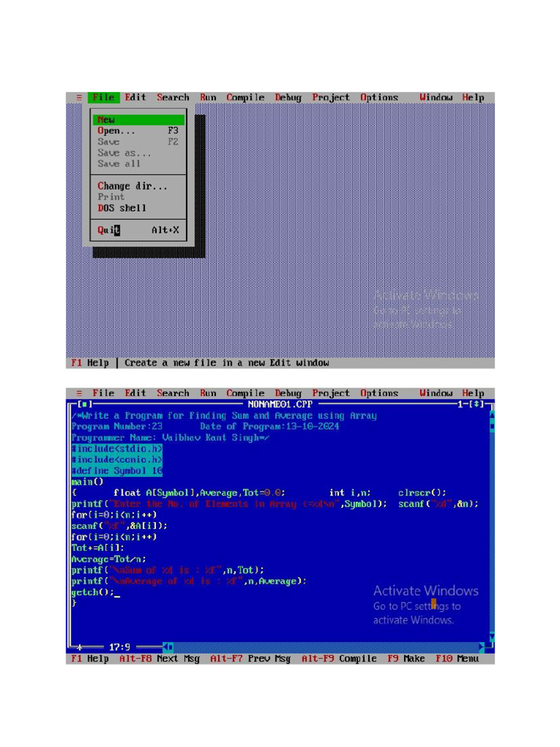Click the getch(); code line
560x747 pixels.
pyautogui.click(x=93, y=592)
